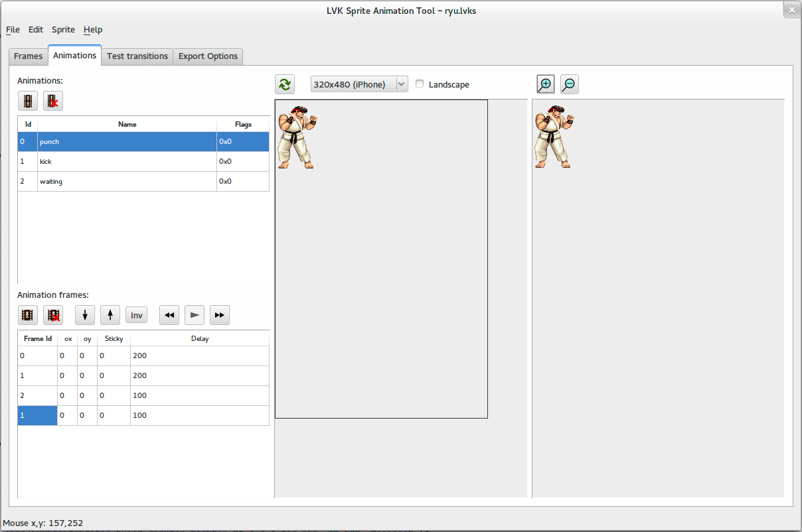Click the add animation frame icon

tap(27, 314)
